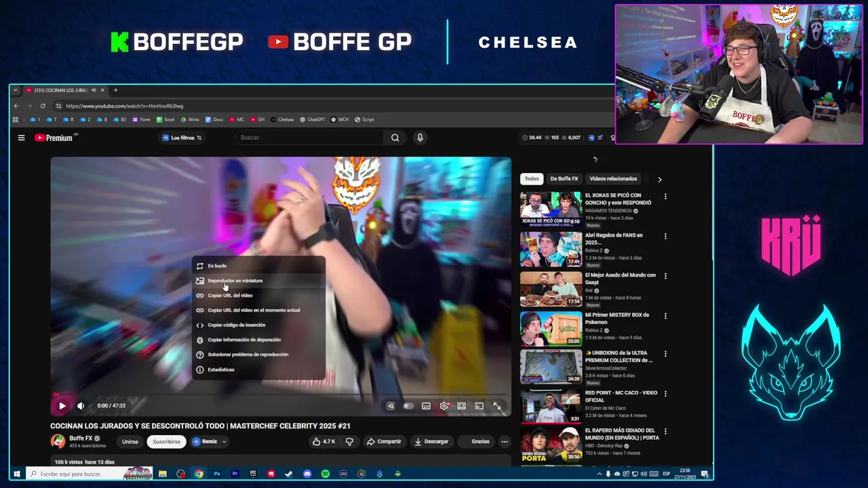Open the Chelsea bookmark
The image size is (868, 488).
click(282, 119)
